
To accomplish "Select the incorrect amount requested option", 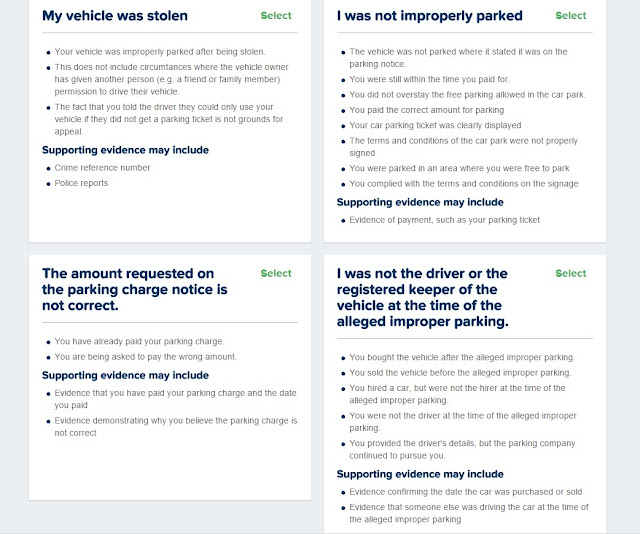I will 276,273.
